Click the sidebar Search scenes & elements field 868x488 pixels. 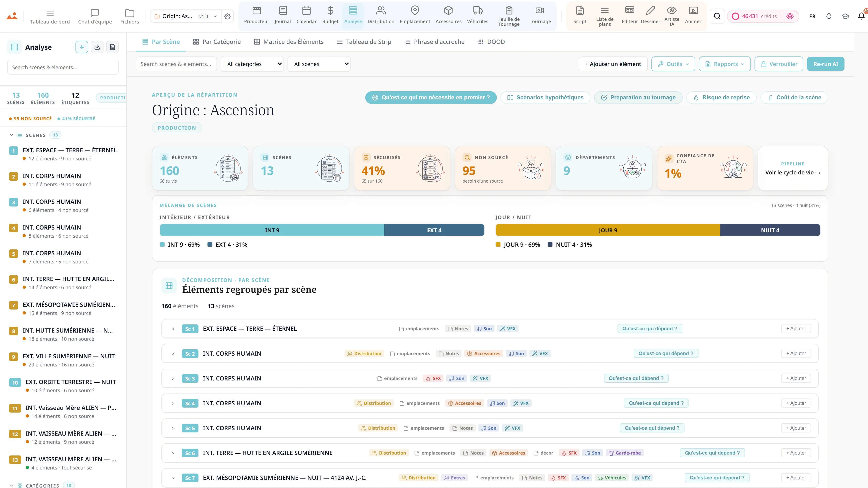(63, 67)
